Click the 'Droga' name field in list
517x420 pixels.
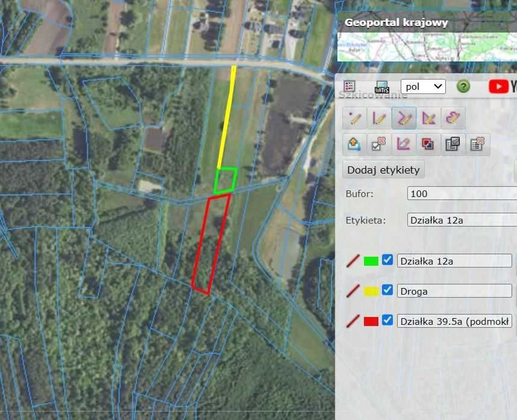454,291
